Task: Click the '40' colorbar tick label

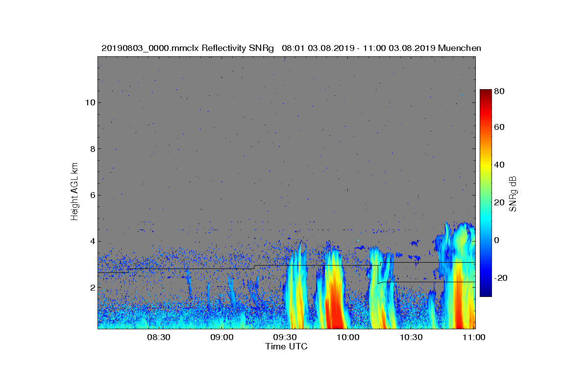Action: click(x=500, y=165)
